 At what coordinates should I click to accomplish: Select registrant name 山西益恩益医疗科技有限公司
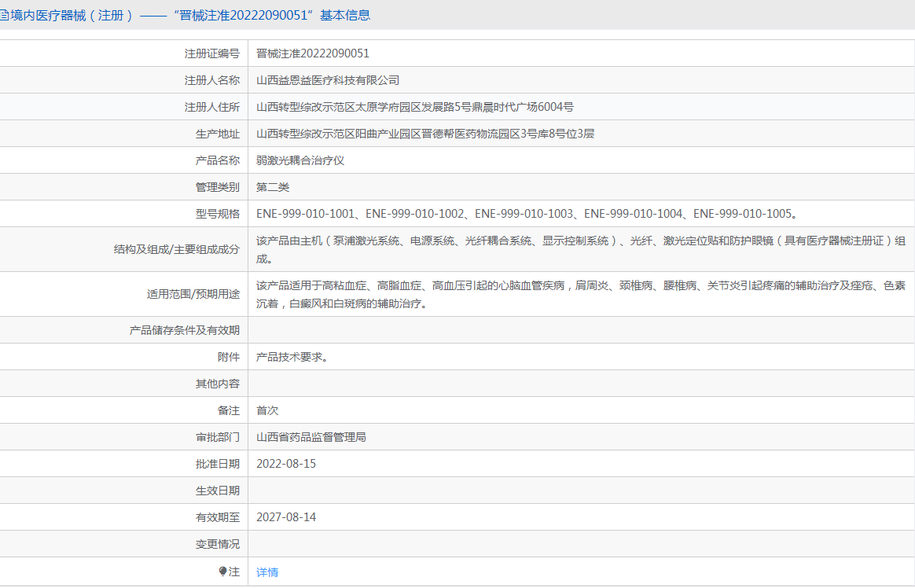(328, 80)
